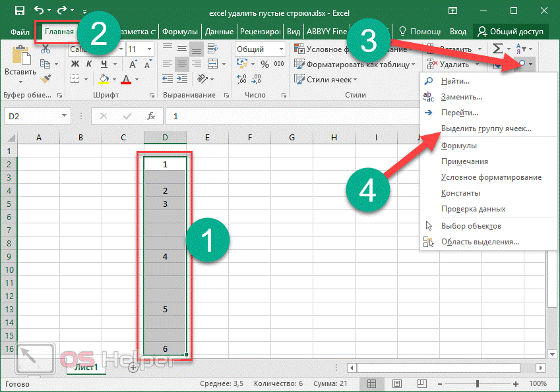Screen dimensions: 560x392
Task: Switch to Page Layout view icon
Action: coord(397,384)
